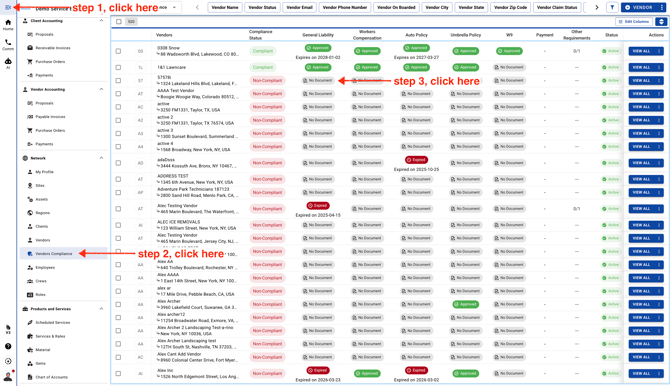Click VIEW ALL for the adaDsss row
Image resolution: width=670 pixels, height=386 pixels.
(x=641, y=163)
